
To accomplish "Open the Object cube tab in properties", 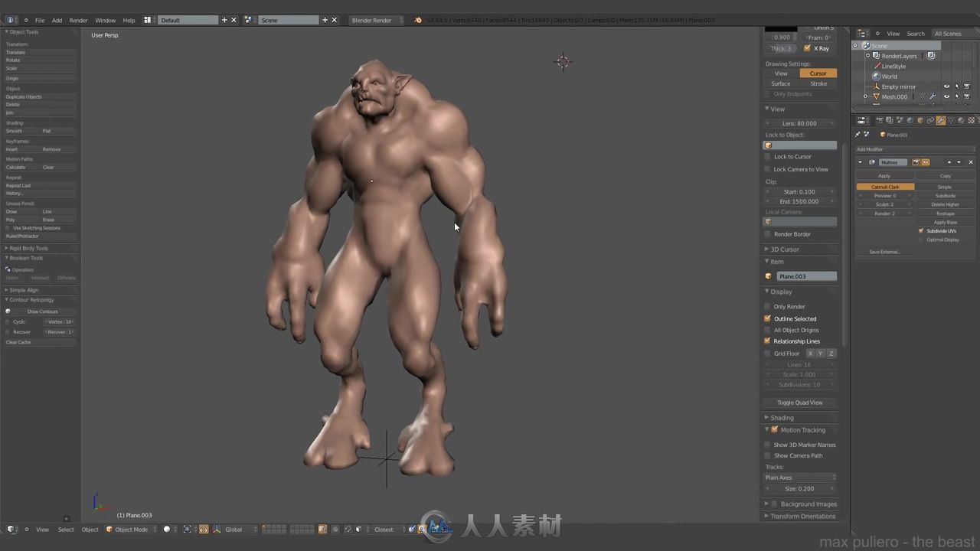I will [x=920, y=120].
